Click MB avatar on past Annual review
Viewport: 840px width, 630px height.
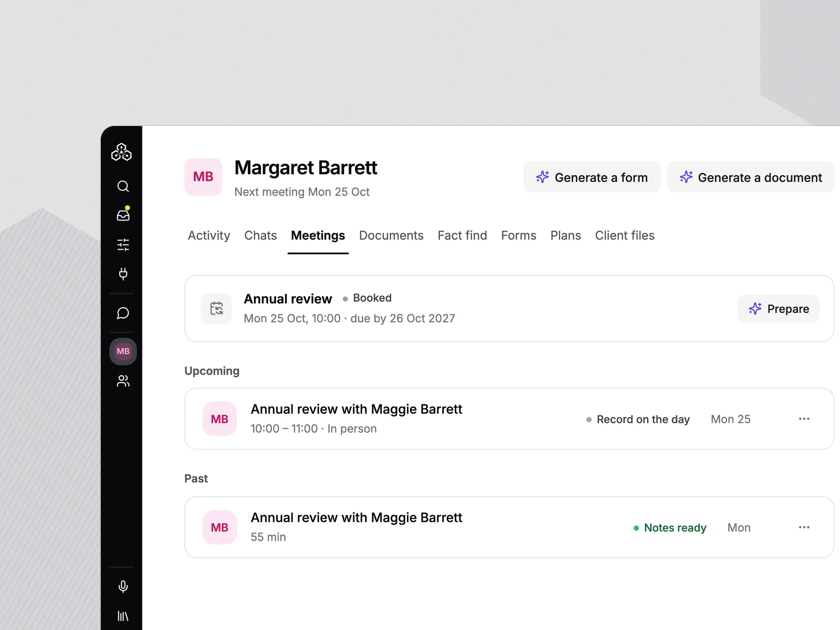[219, 527]
